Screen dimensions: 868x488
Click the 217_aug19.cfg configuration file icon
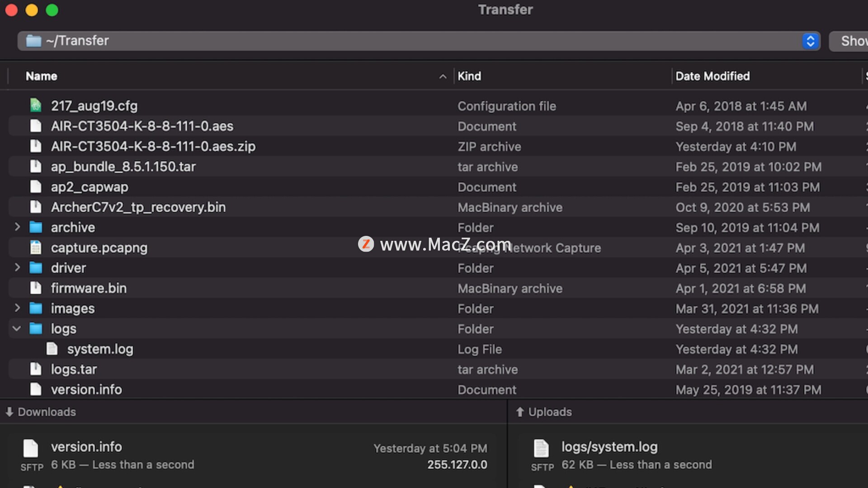pos(36,106)
